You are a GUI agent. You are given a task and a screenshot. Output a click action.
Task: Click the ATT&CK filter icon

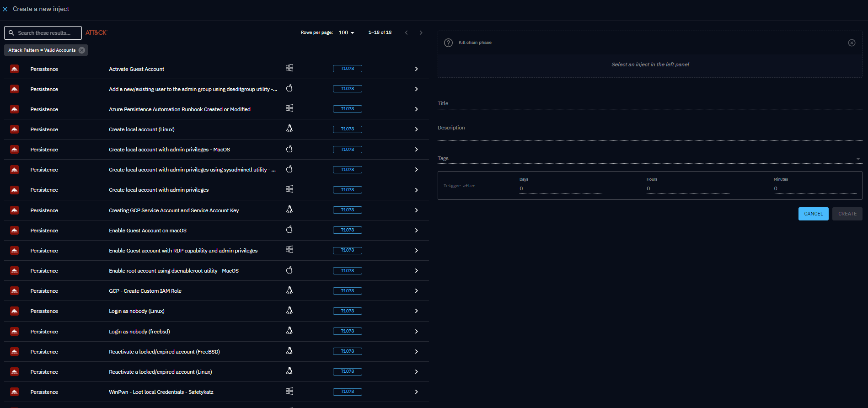[96, 33]
